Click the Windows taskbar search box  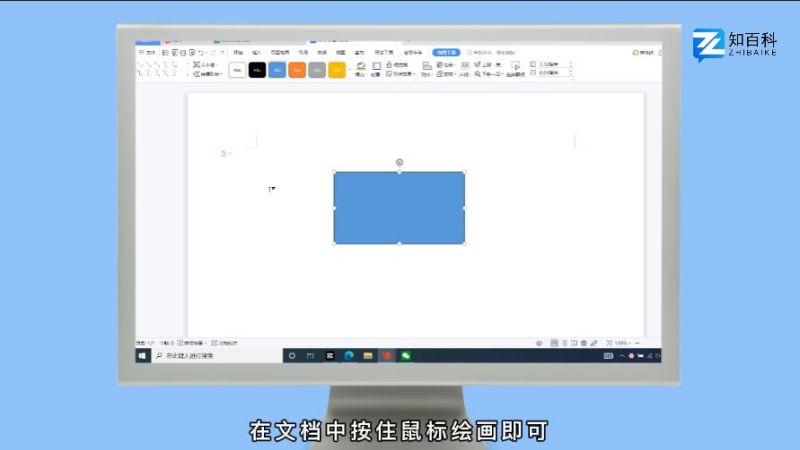(x=212, y=355)
